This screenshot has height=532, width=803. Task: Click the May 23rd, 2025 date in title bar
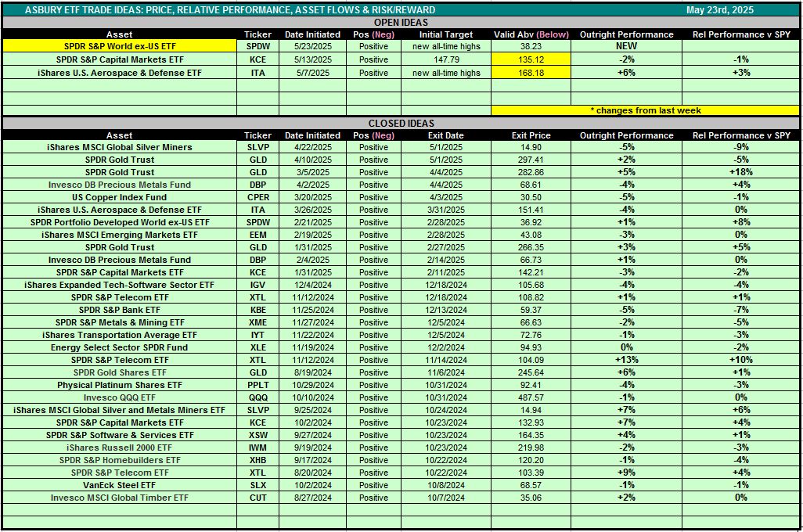coord(718,10)
